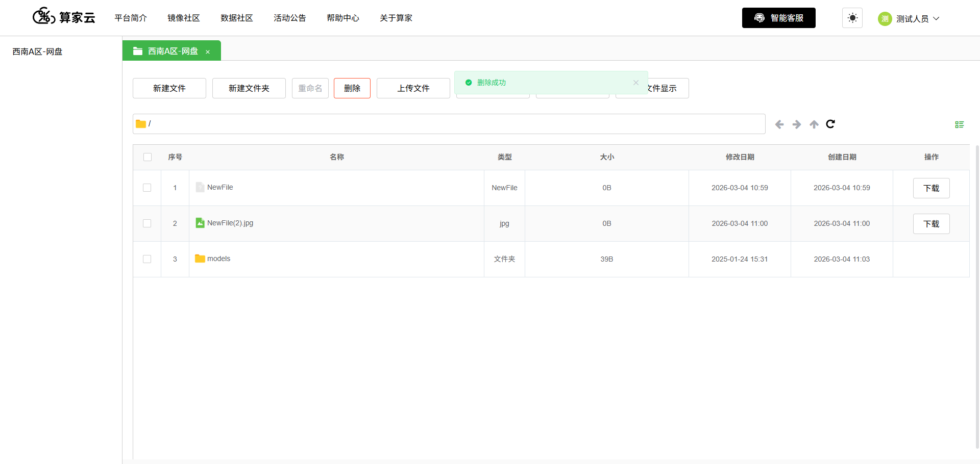Viewport: 980px width, 464px height.
Task: Click the path input field
Action: click(x=449, y=124)
